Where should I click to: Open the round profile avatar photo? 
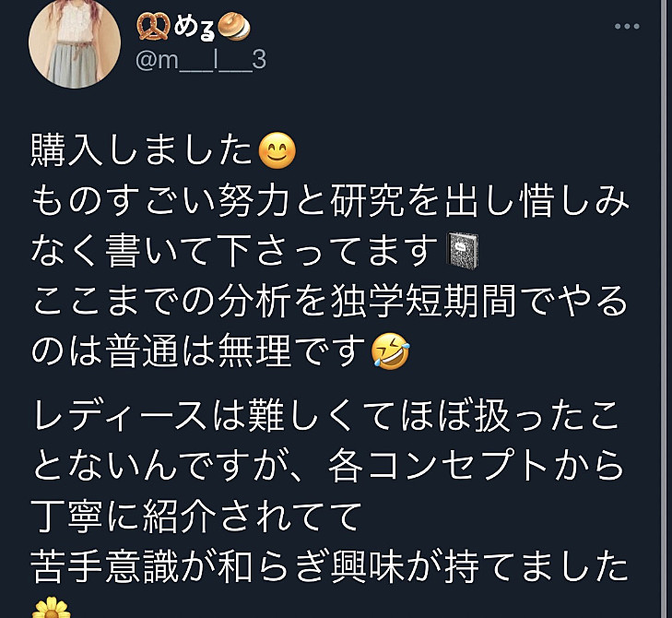coord(75,42)
